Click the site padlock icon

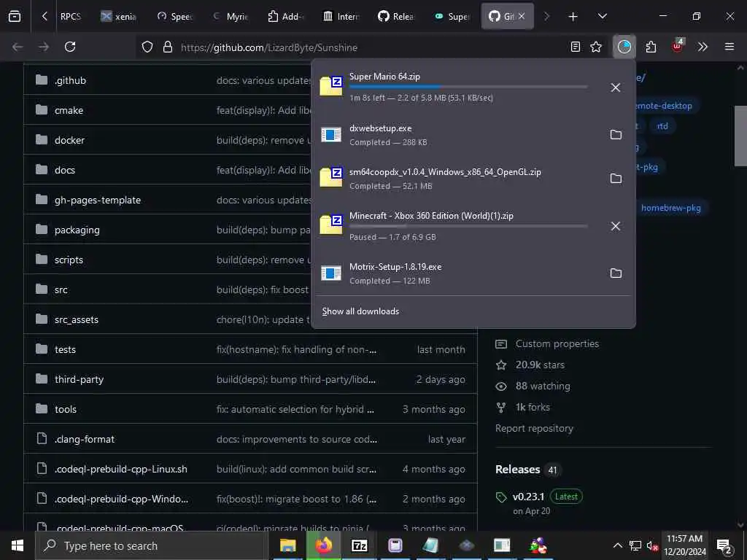point(168,47)
